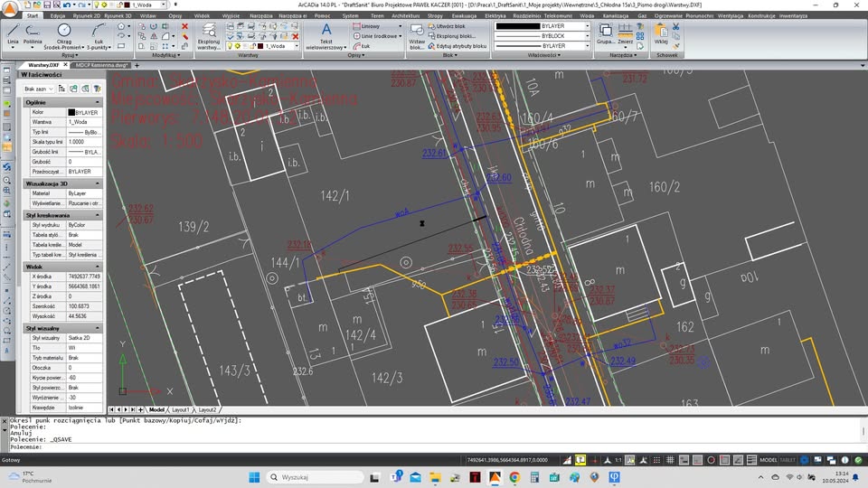Click Edytuj atrybuty bloku button
Image resolution: width=868 pixels, height=488 pixels.
click(x=458, y=46)
